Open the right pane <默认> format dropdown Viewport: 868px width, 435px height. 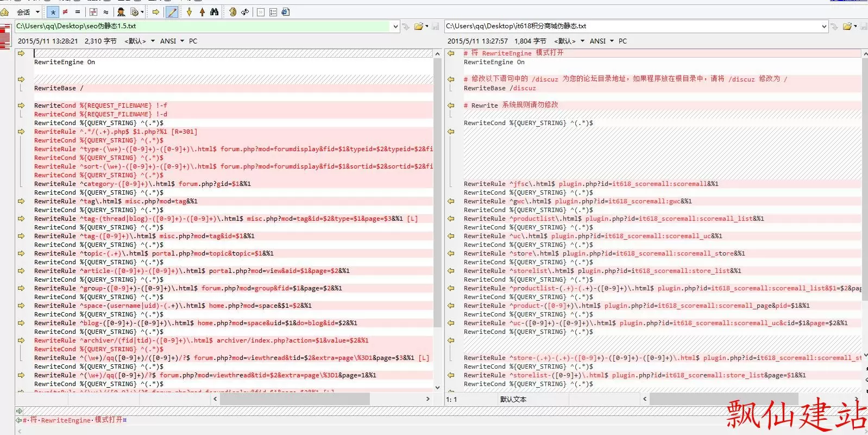click(569, 41)
